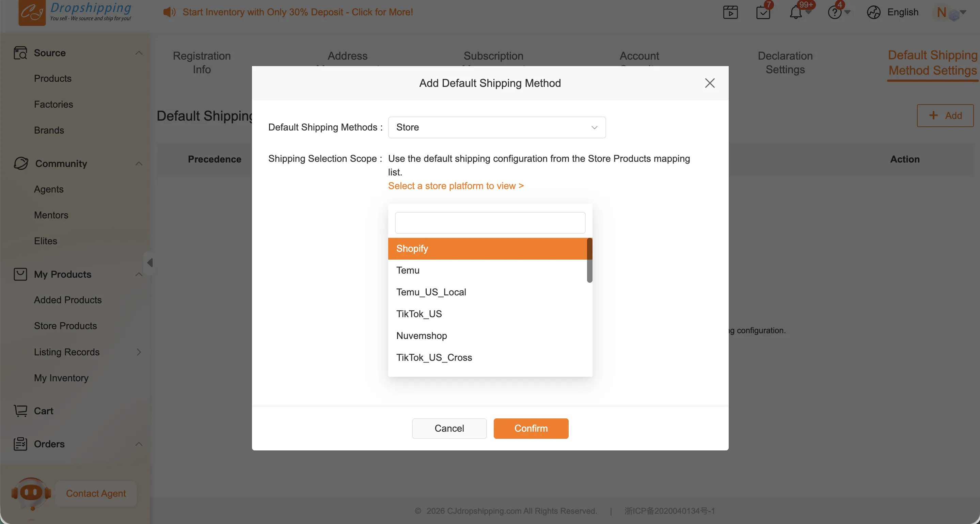This screenshot has height=524, width=980.
Task: Choose TikTok_US in the platform list
Action: tap(419, 314)
